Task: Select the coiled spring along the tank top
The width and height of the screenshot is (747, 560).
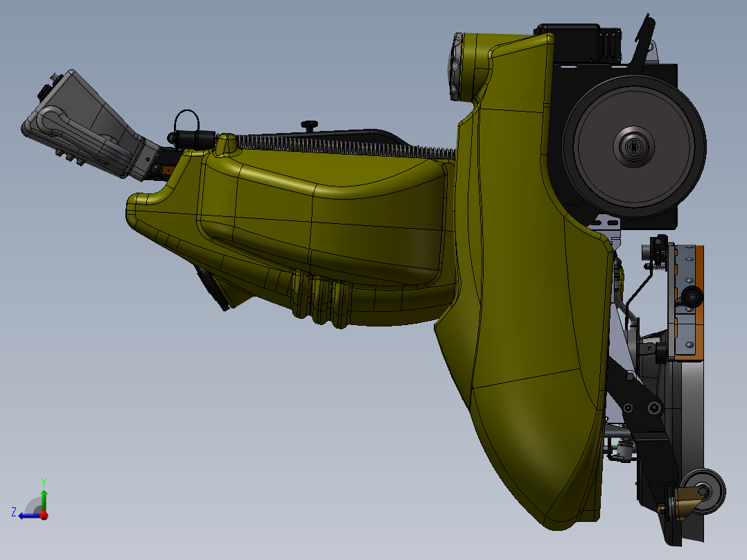Action: coord(346,146)
